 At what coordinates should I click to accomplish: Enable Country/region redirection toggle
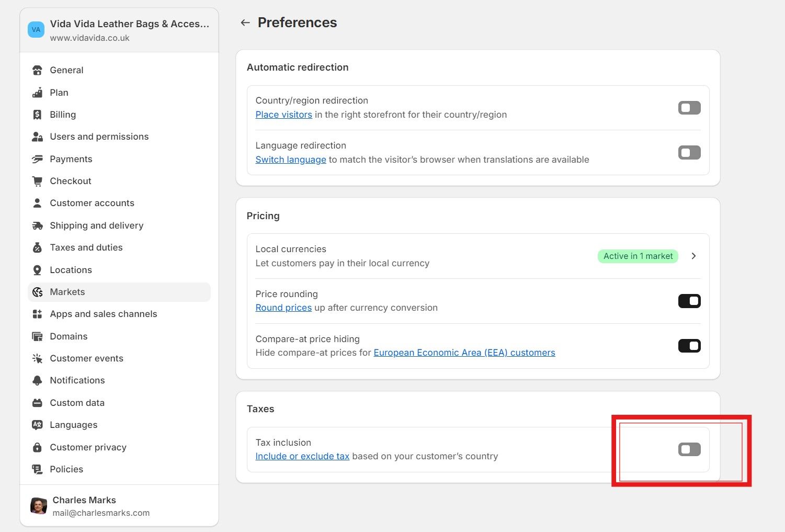(x=689, y=108)
